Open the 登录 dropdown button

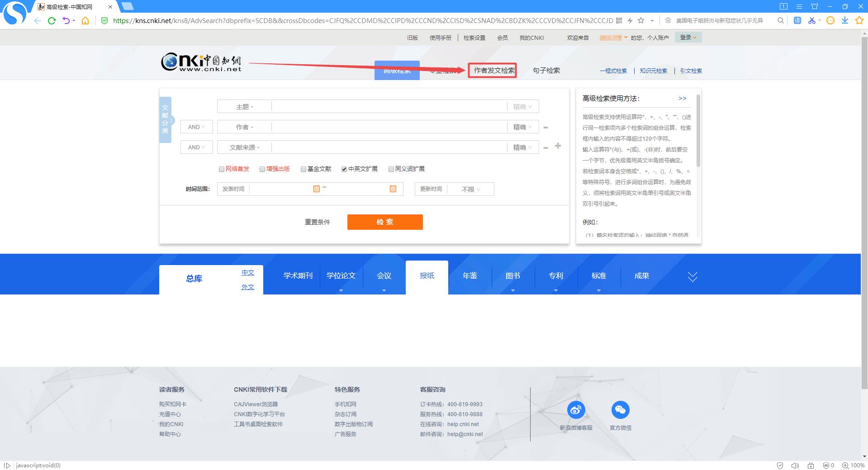click(688, 38)
